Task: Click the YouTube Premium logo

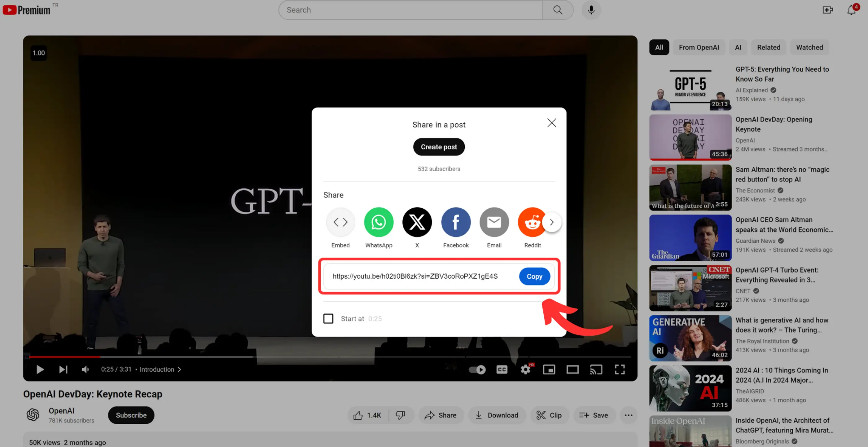Action: click(x=27, y=10)
